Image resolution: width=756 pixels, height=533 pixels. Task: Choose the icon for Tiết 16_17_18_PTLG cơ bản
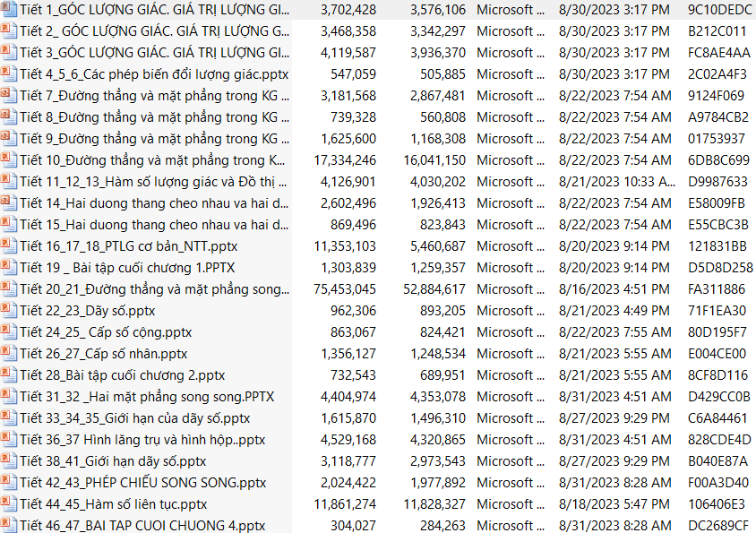click(x=8, y=246)
